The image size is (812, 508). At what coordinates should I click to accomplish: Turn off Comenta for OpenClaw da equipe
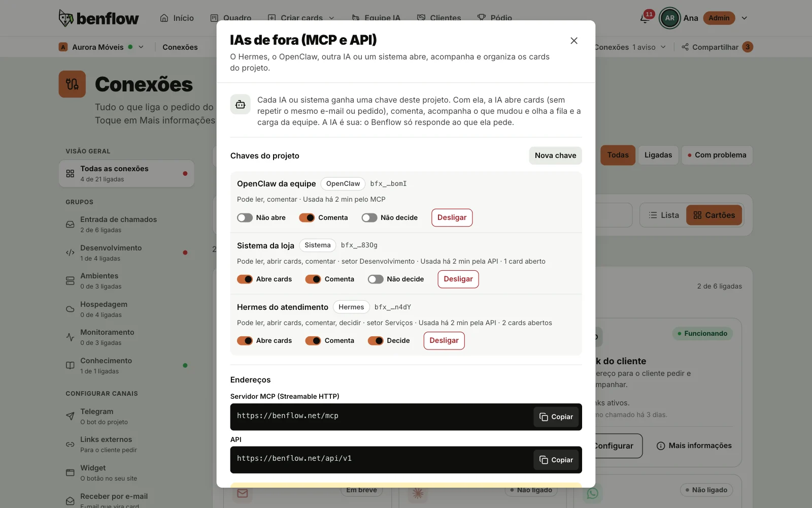pyautogui.click(x=307, y=217)
